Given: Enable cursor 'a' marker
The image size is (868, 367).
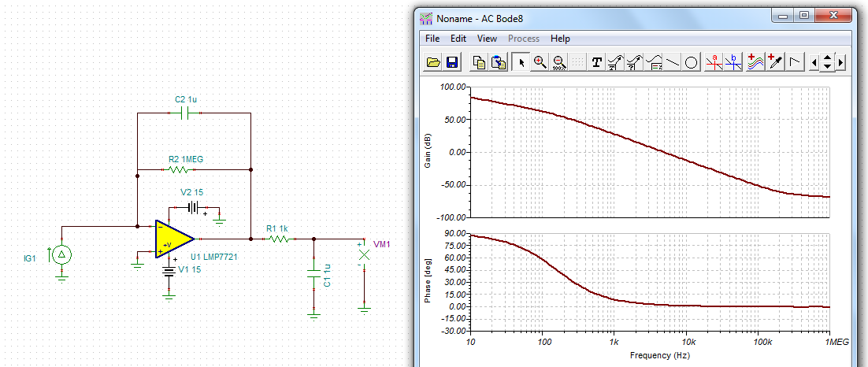Looking at the screenshot, I should pyautogui.click(x=714, y=62).
